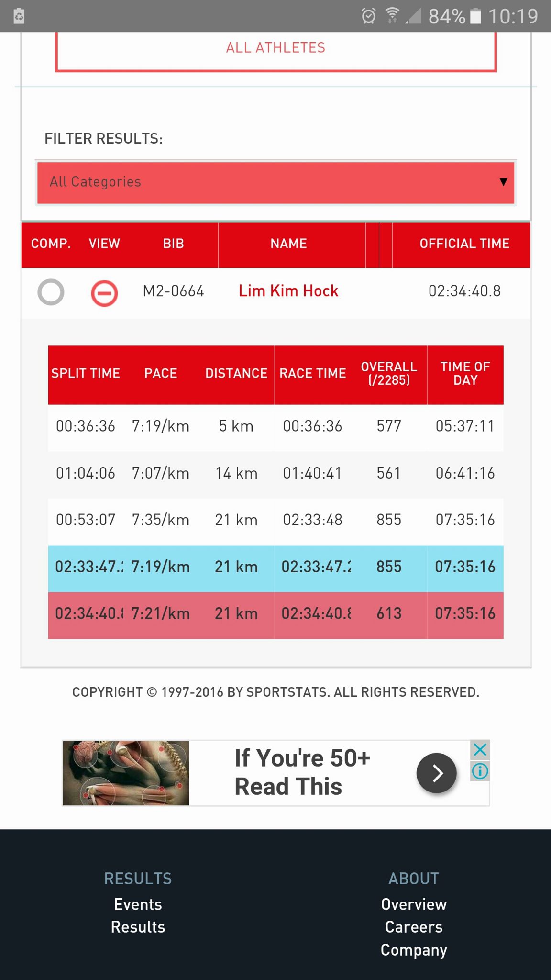Select the blue highlighted 21 km split row
Viewport: 551px width, 980px height.
(275, 568)
